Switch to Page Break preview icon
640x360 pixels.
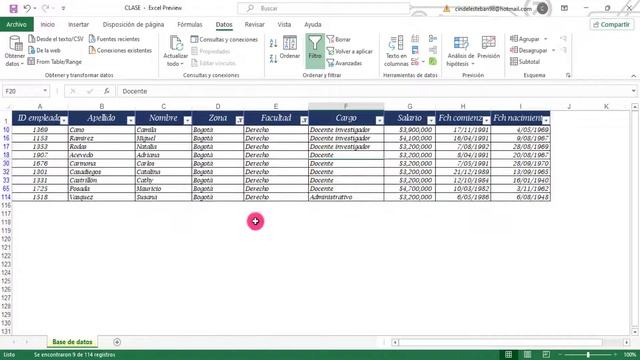coord(546,354)
